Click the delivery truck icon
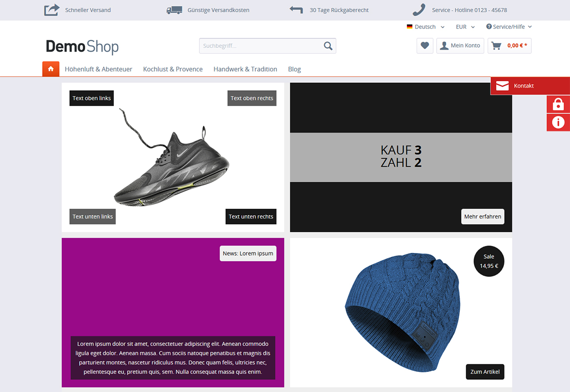This screenshot has width=570, height=392. (174, 10)
